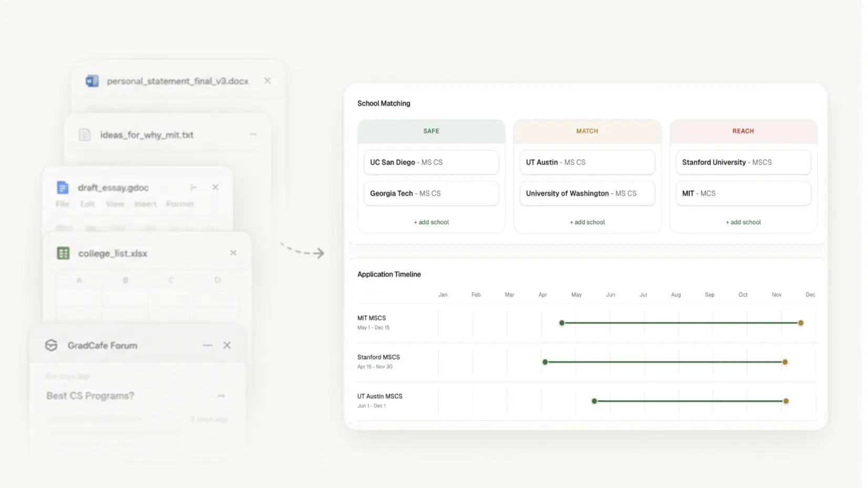The width and height of the screenshot is (868, 488).
Task: Close the personal_statement_final_v3.docx window
Action: (x=267, y=80)
